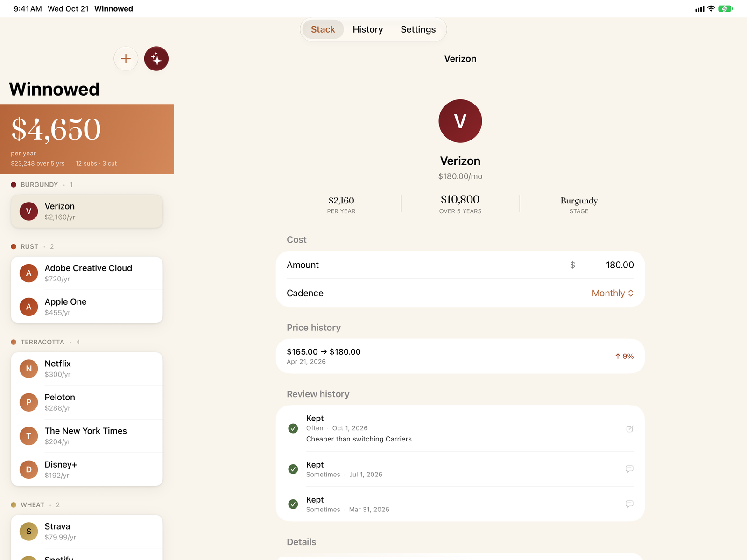The height and width of the screenshot is (560, 747).
Task: Open the Peloton subscription row
Action: tap(87, 402)
